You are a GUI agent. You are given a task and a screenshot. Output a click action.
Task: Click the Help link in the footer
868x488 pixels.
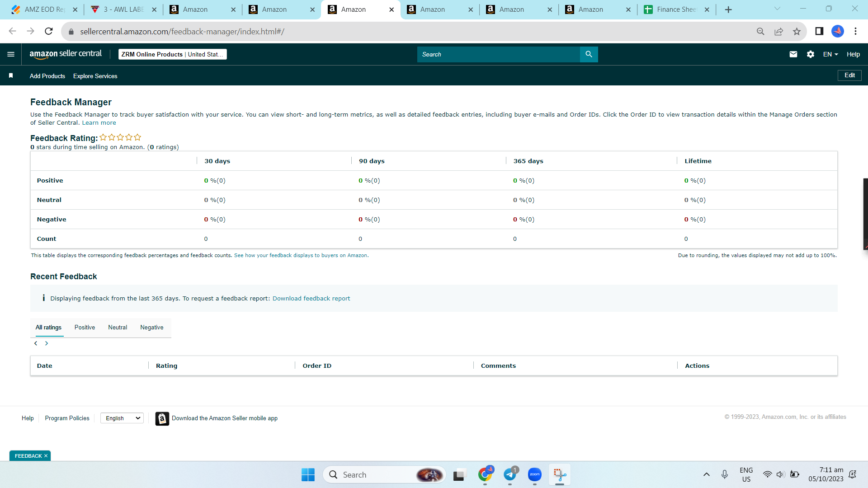[28, 418]
